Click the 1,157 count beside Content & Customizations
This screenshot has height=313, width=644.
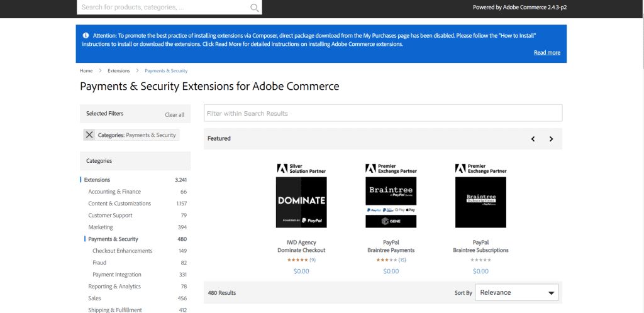[182, 204]
